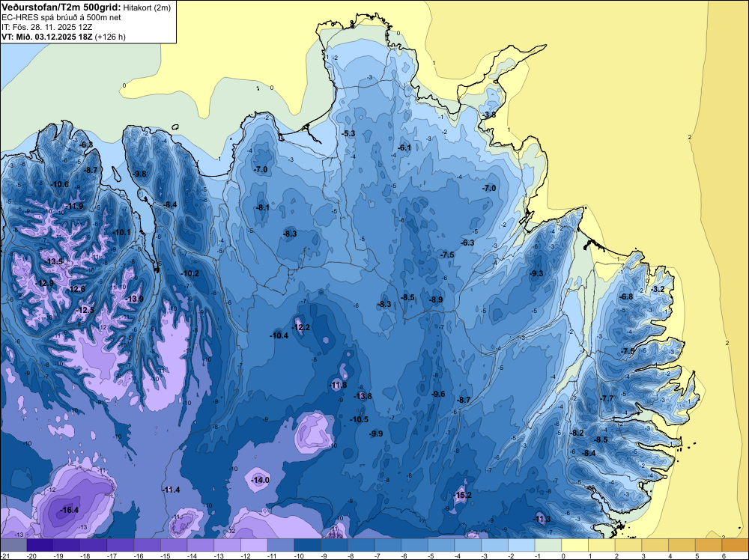Click the -16.4 temperature label
749x560 pixels.
click(x=69, y=511)
